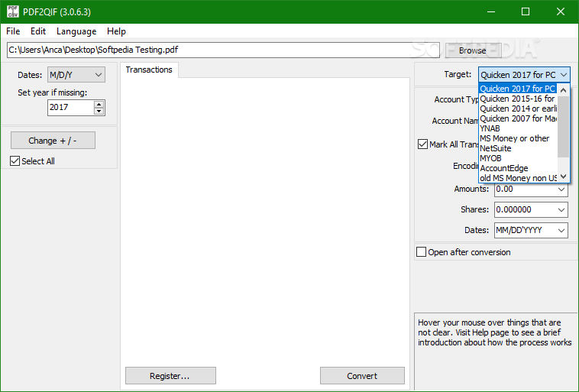The width and height of the screenshot is (579, 392).
Task: Select Quicken 2017 for PC in list
Action: pyautogui.click(x=518, y=89)
